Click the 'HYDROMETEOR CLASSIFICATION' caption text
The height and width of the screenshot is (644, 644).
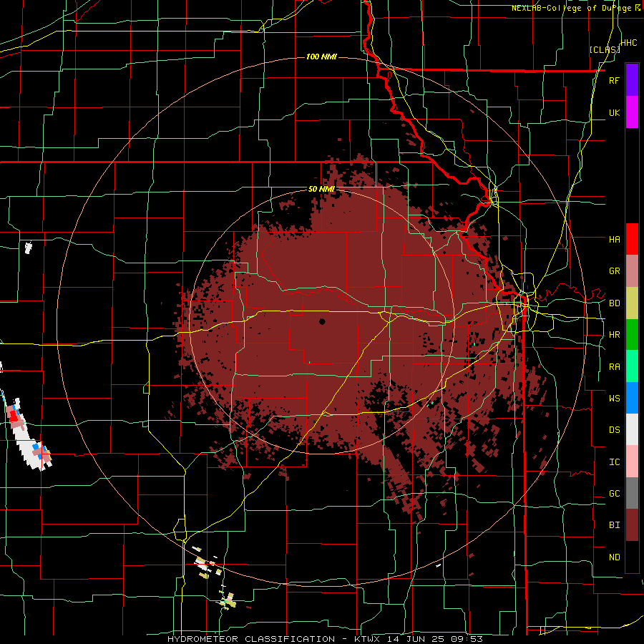[251, 639]
